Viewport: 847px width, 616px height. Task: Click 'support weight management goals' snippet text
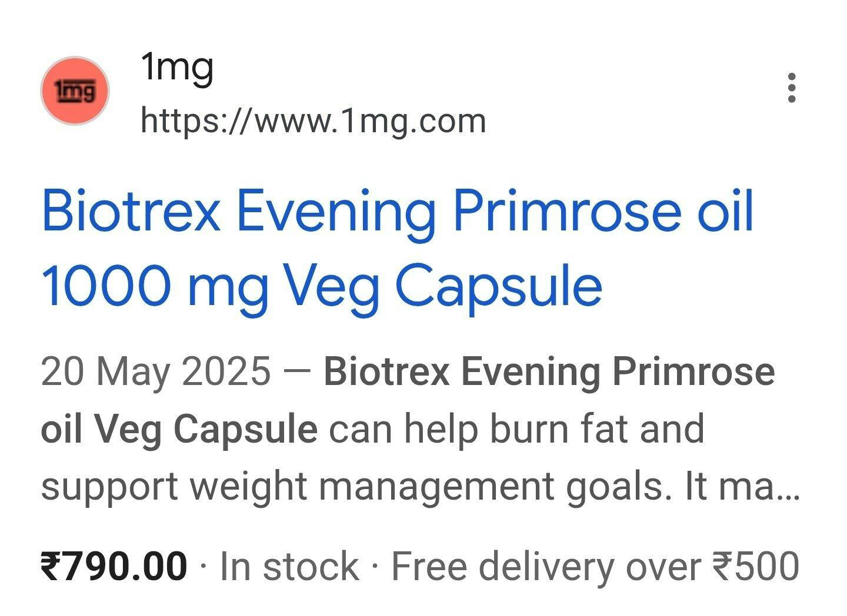tap(356, 487)
